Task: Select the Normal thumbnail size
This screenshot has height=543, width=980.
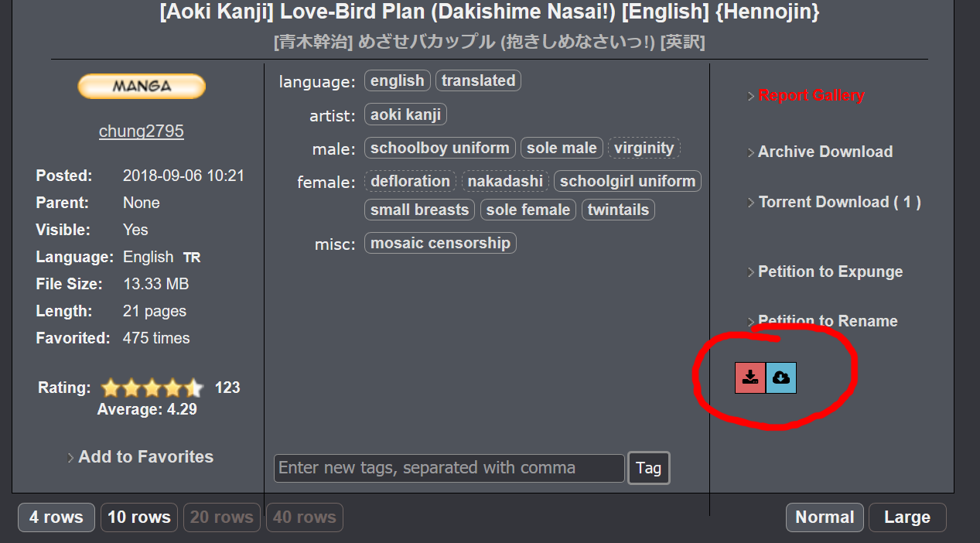Action: (x=825, y=517)
